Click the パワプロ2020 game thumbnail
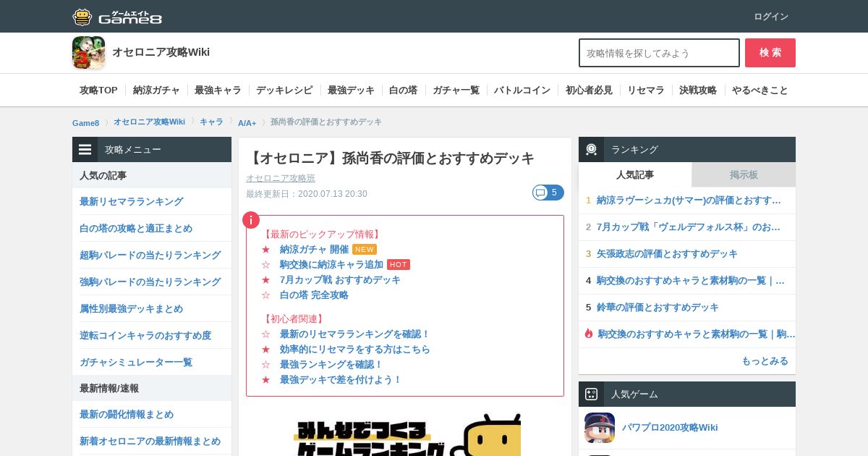The image size is (868, 456). [600, 428]
